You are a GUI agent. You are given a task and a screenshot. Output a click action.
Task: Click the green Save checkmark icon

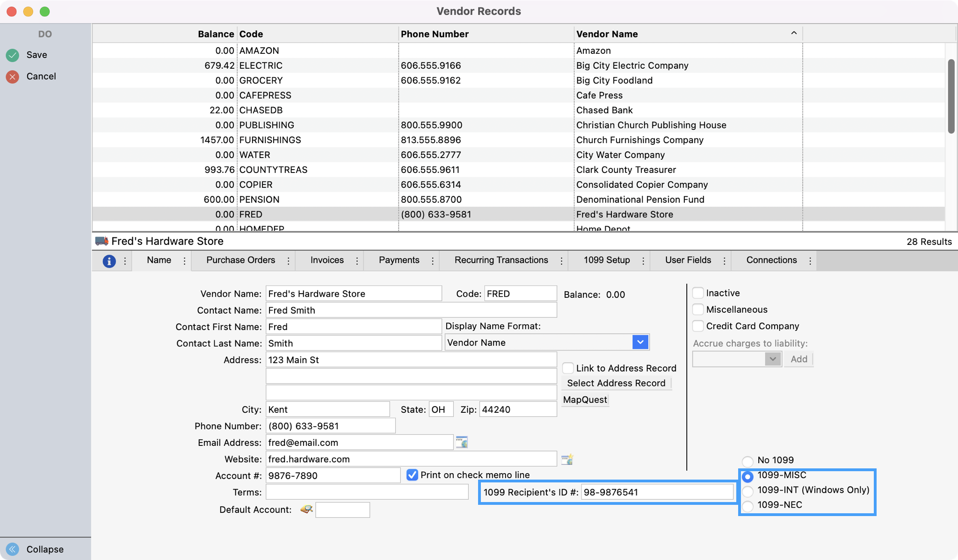pos(13,55)
